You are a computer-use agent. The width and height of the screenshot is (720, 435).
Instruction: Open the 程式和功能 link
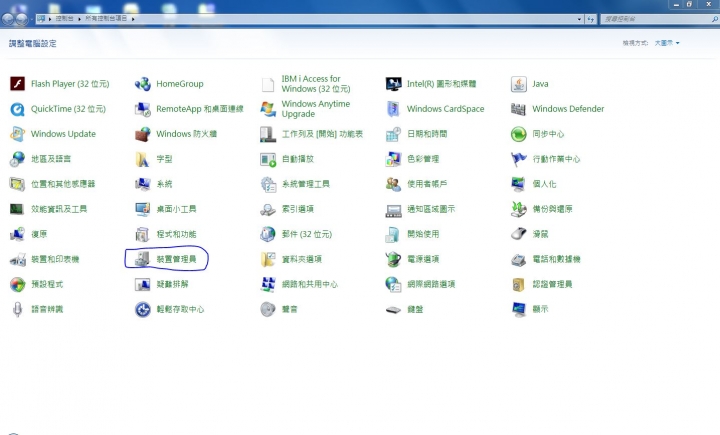point(176,234)
